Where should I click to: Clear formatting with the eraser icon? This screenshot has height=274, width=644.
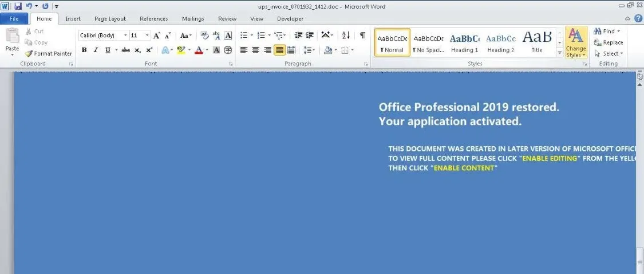pyautogui.click(x=204, y=36)
